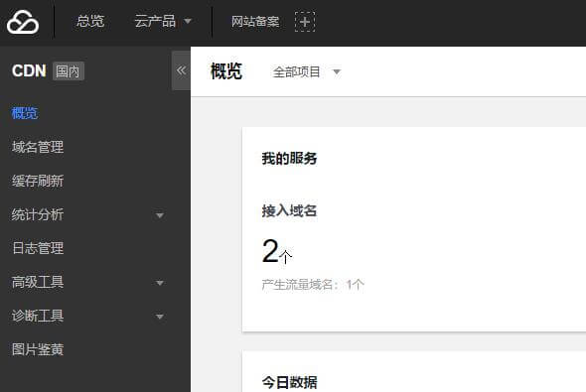Screen dimensions: 586x392
Task: Click the 2个 connected domains count
Action: (x=277, y=251)
